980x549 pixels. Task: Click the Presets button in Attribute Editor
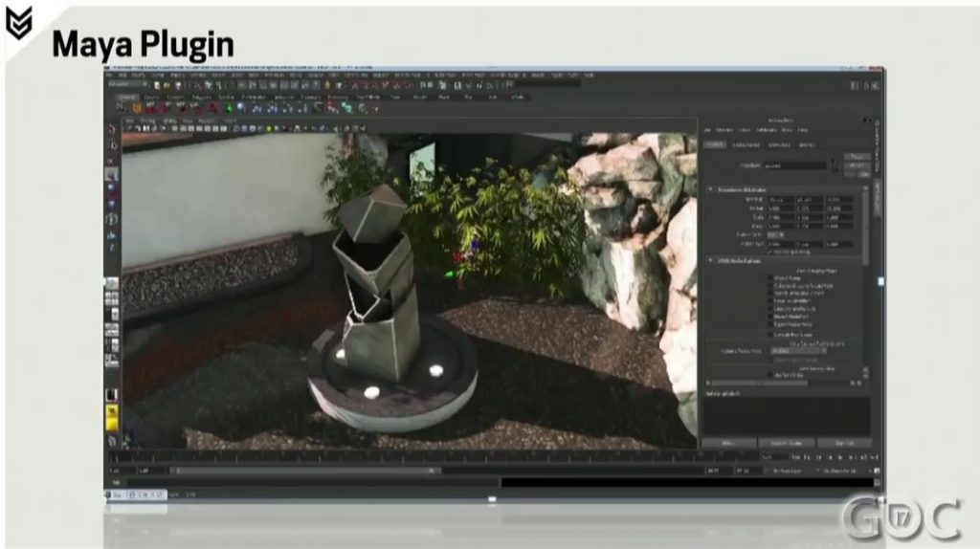(857, 165)
